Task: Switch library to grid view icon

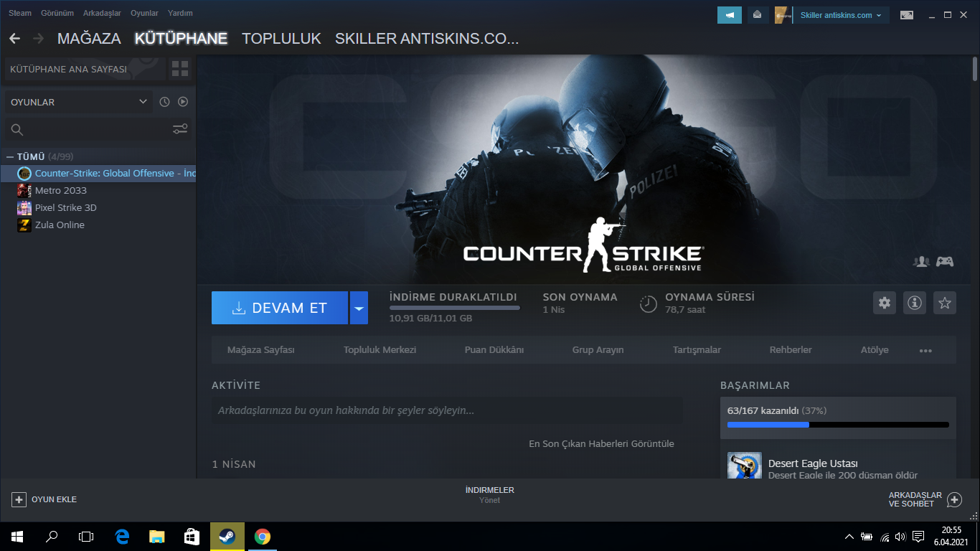Action: (x=180, y=69)
